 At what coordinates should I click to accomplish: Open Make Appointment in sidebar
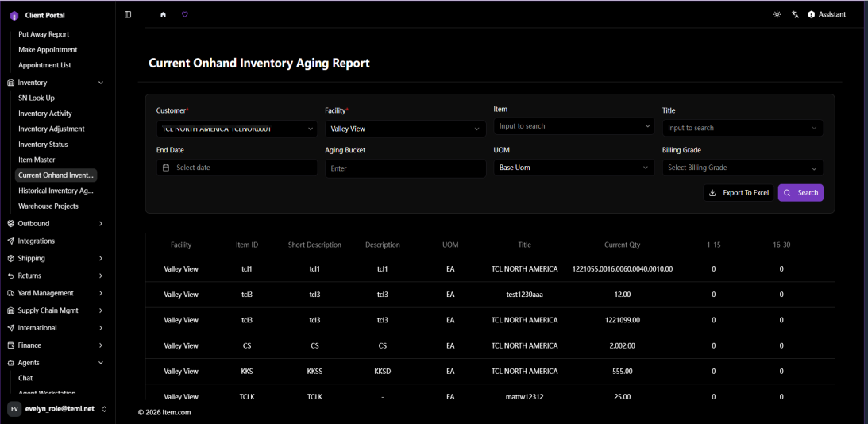(x=48, y=49)
